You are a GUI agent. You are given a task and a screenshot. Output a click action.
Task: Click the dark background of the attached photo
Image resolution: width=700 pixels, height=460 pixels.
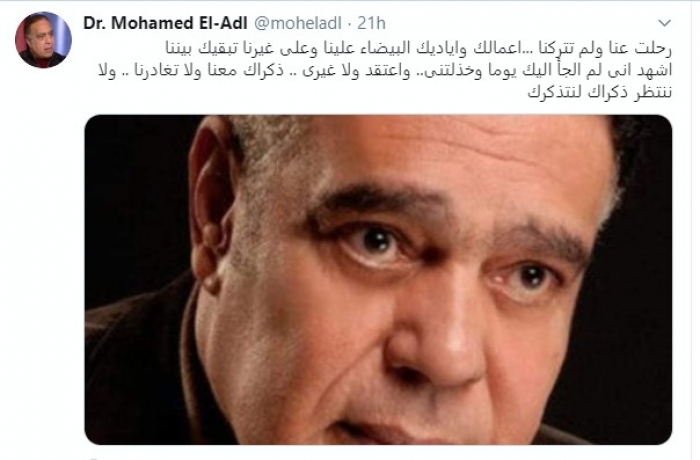pyautogui.click(x=134, y=201)
